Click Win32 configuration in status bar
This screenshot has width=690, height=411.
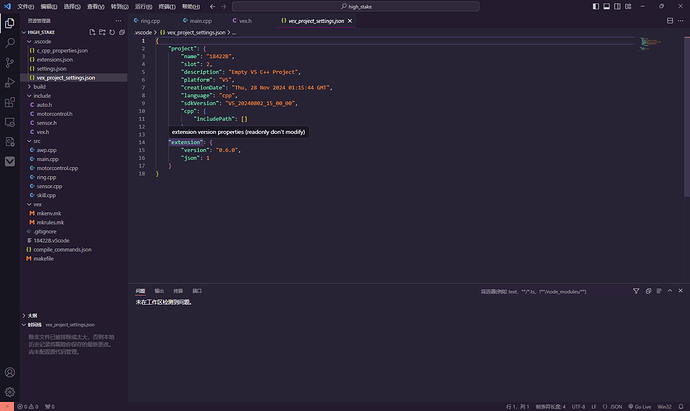tap(664, 407)
